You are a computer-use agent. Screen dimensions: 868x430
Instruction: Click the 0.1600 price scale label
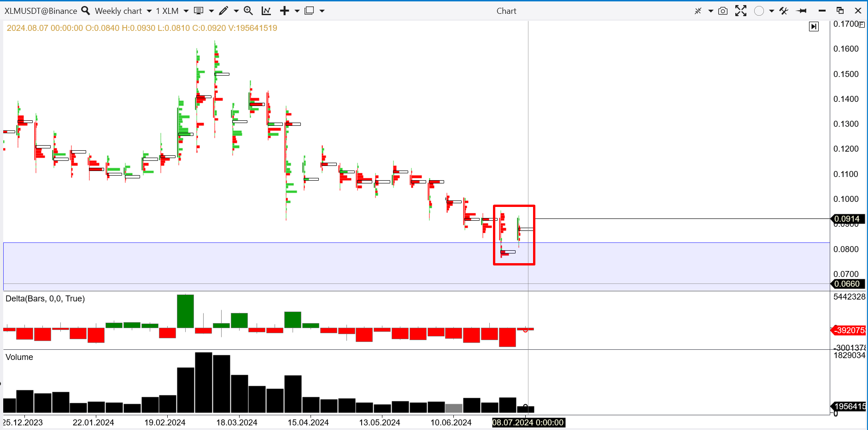(x=846, y=49)
